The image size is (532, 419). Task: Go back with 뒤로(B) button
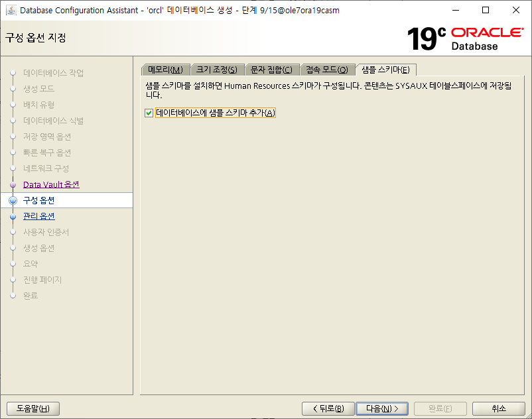tap(328, 408)
